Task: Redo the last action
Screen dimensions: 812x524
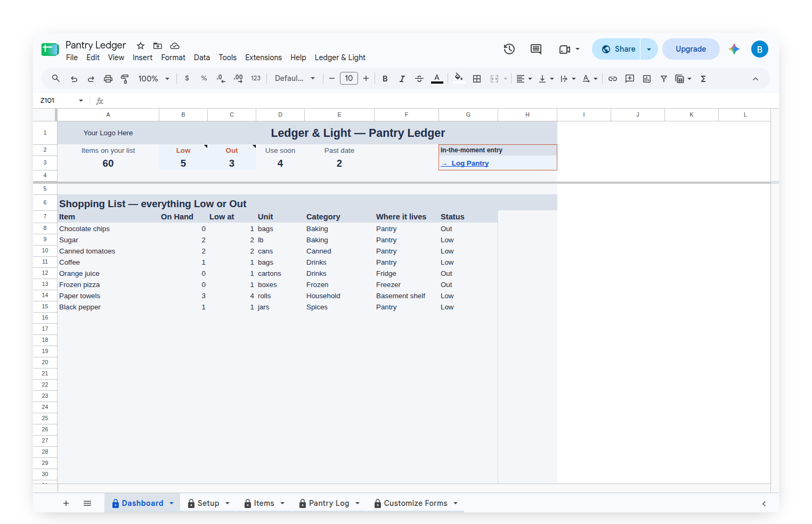Action: coord(91,79)
